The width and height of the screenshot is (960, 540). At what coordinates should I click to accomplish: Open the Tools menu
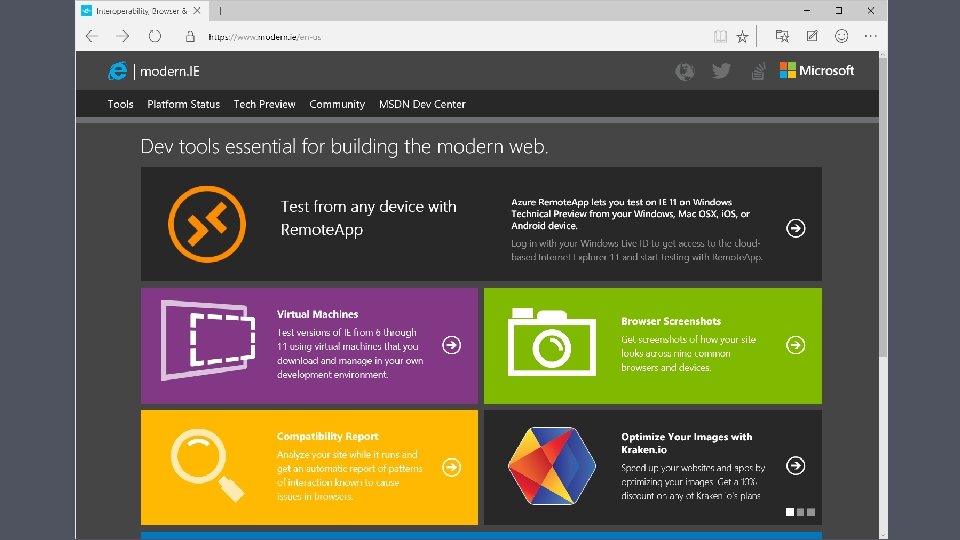coord(120,104)
